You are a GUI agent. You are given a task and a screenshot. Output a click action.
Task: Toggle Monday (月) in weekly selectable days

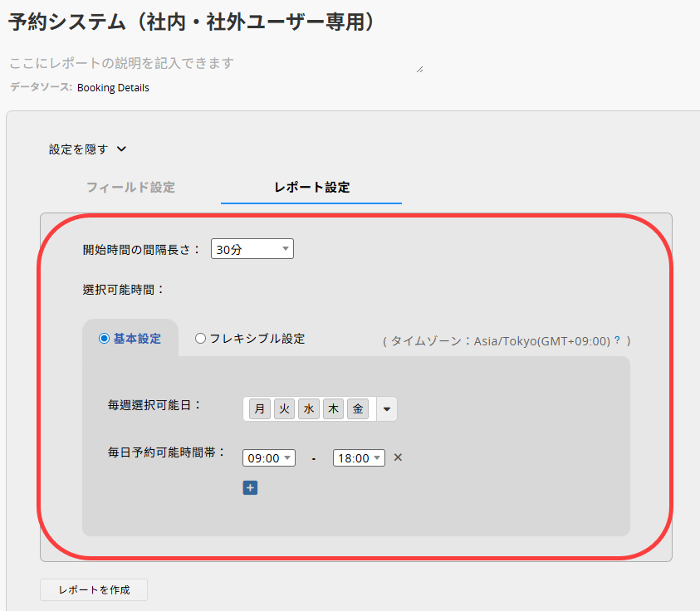coord(260,409)
